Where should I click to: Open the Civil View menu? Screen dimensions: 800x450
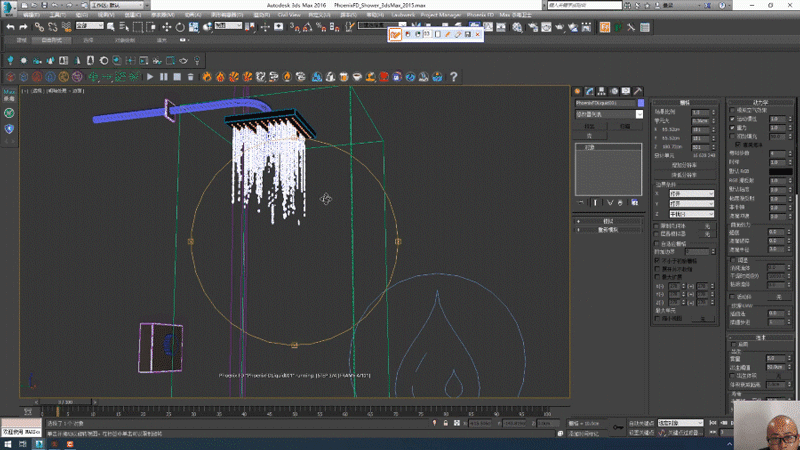pyautogui.click(x=289, y=15)
